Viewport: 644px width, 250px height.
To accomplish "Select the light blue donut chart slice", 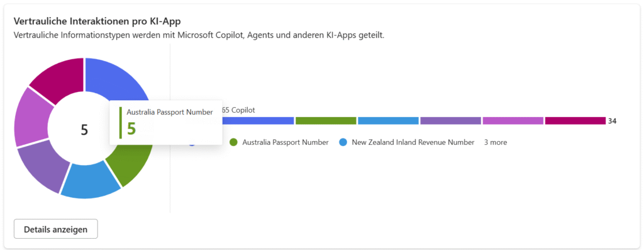I will (x=91, y=180).
